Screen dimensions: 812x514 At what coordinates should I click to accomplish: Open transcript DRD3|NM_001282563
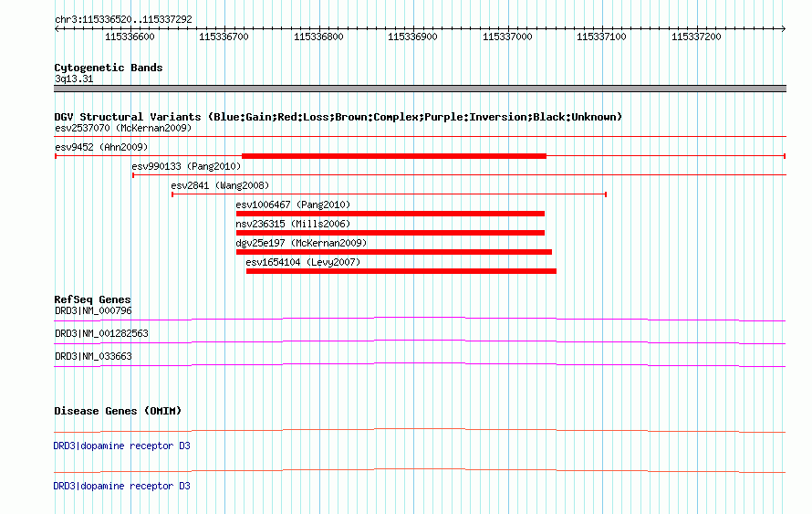pos(101,333)
